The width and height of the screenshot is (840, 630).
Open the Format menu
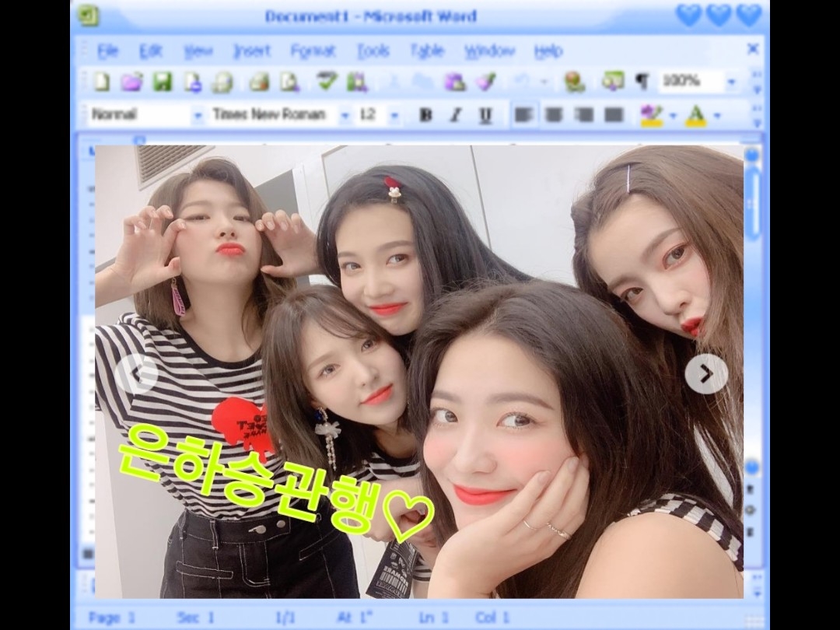click(x=313, y=51)
